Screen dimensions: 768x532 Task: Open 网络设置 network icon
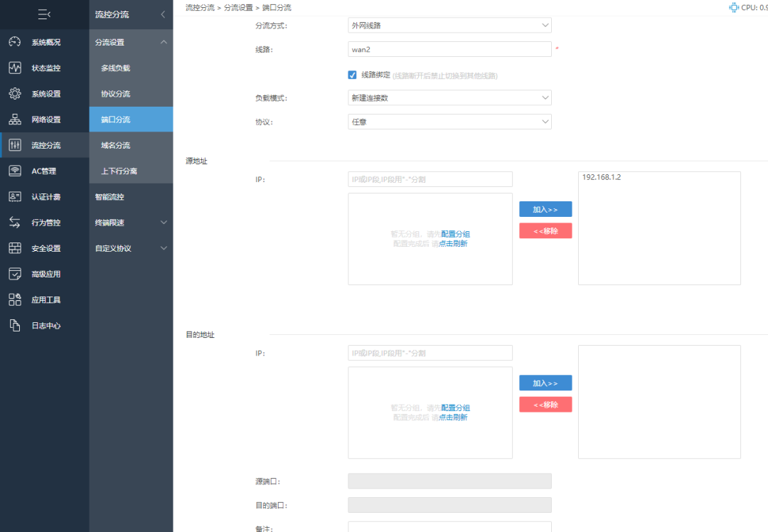pyautogui.click(x=15, y=119)
